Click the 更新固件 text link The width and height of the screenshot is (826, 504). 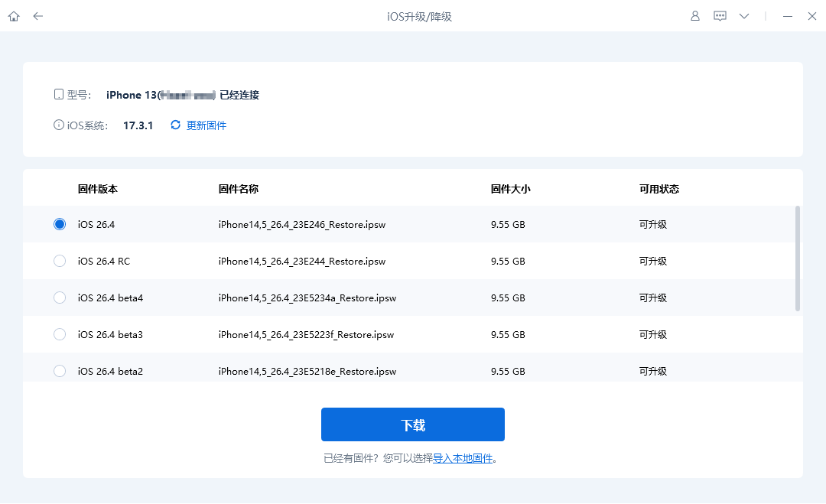pos(205,125)
